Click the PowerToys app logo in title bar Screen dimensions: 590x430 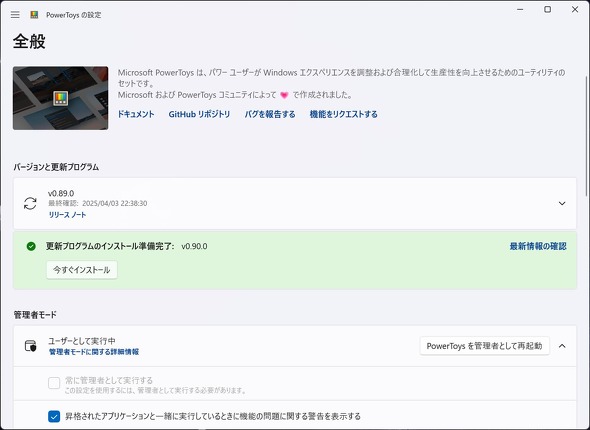pos(34,15)
